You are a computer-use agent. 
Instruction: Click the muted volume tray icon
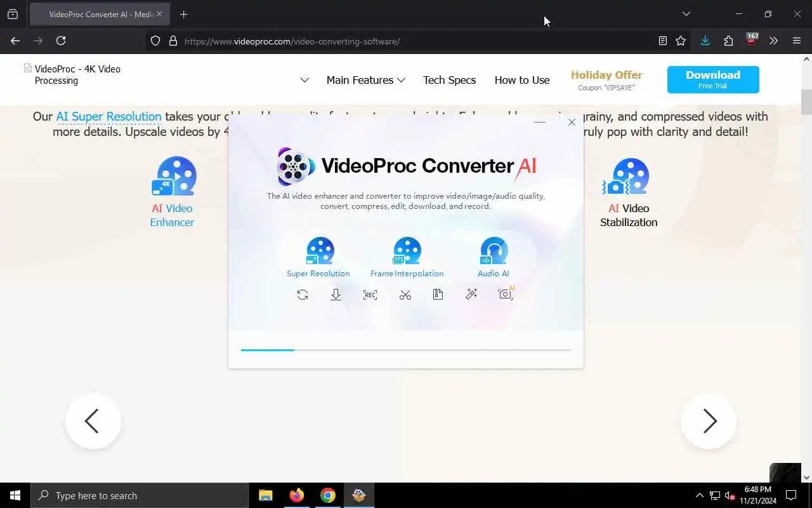[x=730, y=495]
